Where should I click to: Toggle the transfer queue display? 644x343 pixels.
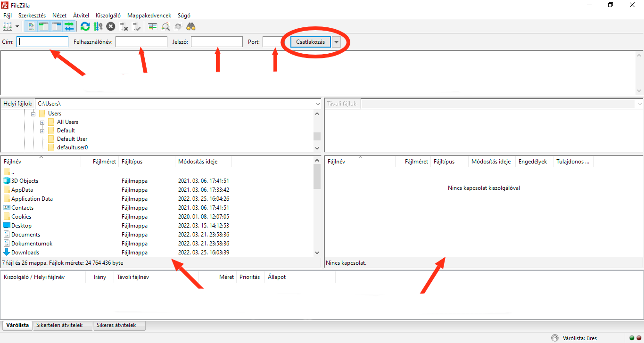point(69,26)
